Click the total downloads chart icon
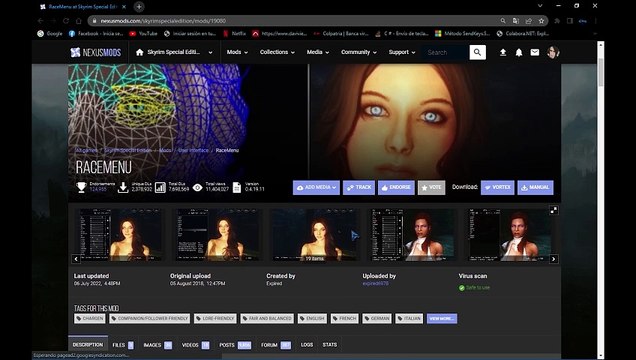The image size is (636, 360). (x=161, y=187)
